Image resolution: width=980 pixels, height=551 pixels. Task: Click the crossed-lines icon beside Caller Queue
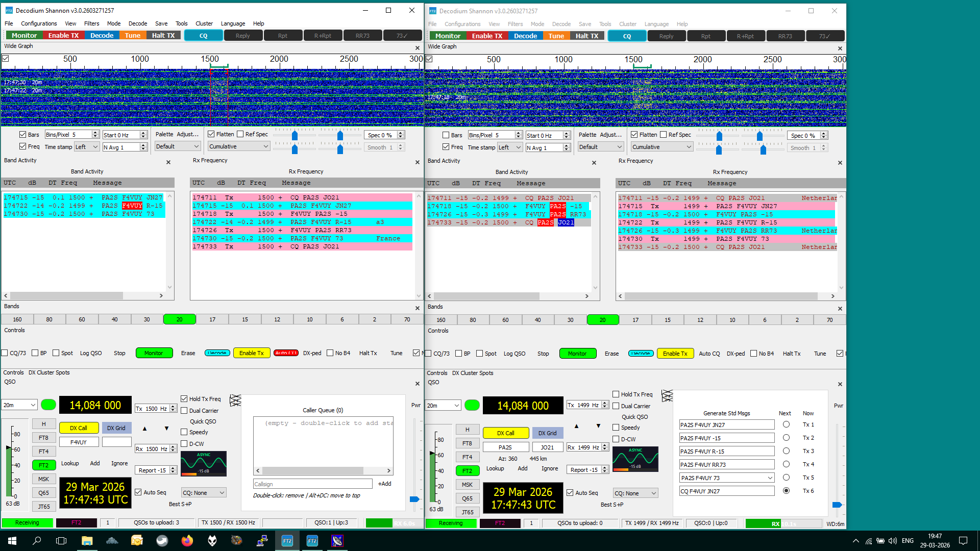pyautogui.click(x=235, y=400)
